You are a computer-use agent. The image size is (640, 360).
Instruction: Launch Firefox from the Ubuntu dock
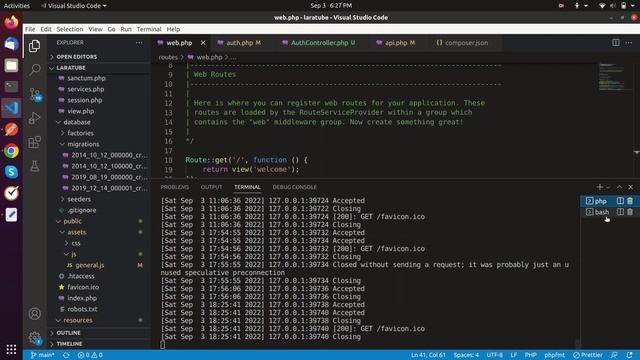(x=11, y=22)
